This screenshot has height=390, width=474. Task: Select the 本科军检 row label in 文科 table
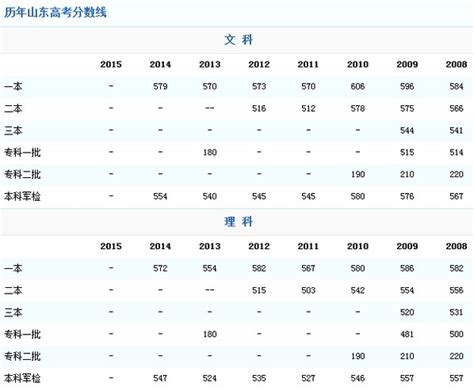(22, 196)
